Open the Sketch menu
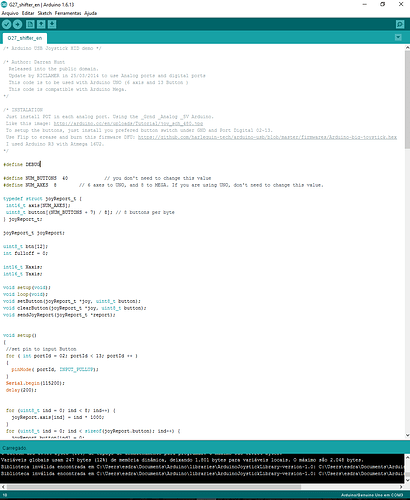410x500 pixels. pos(45,13)
